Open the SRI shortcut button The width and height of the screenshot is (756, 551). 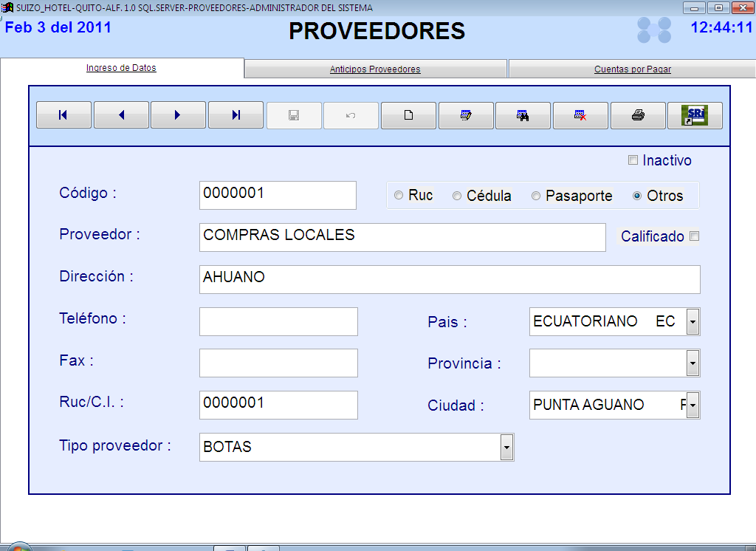point(695,115)
